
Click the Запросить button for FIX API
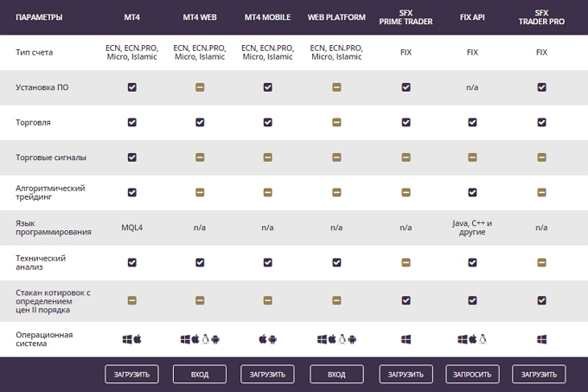click(x=472, y=375)
